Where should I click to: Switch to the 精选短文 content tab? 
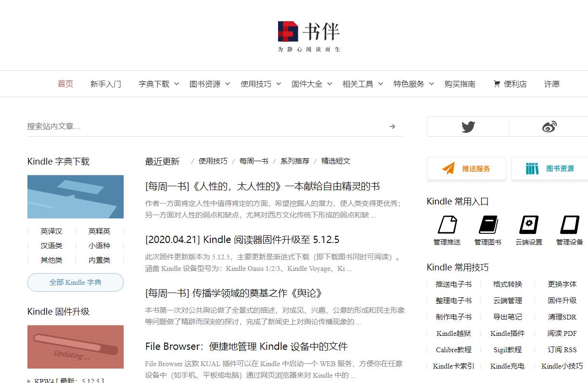336,161
